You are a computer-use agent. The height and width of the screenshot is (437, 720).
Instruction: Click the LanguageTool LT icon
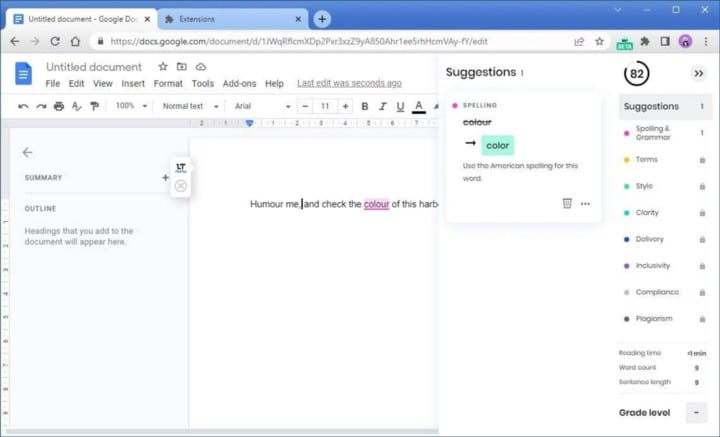pyautogui.click(x=181, y=168)
